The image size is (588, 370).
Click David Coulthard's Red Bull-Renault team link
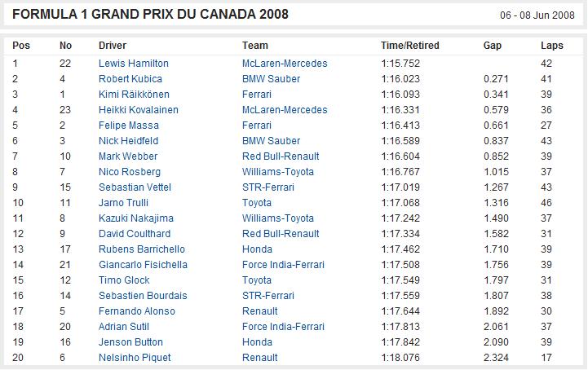click(x=281, y=234)
